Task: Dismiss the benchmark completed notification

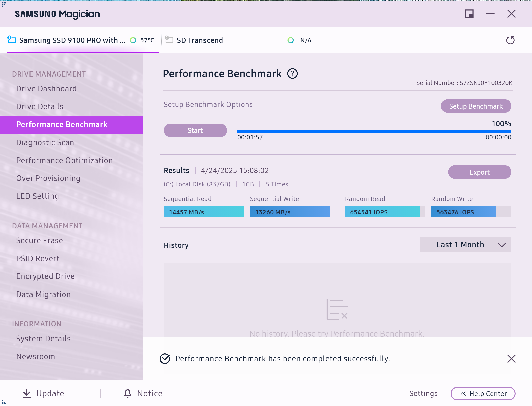Action: [511, 359]
